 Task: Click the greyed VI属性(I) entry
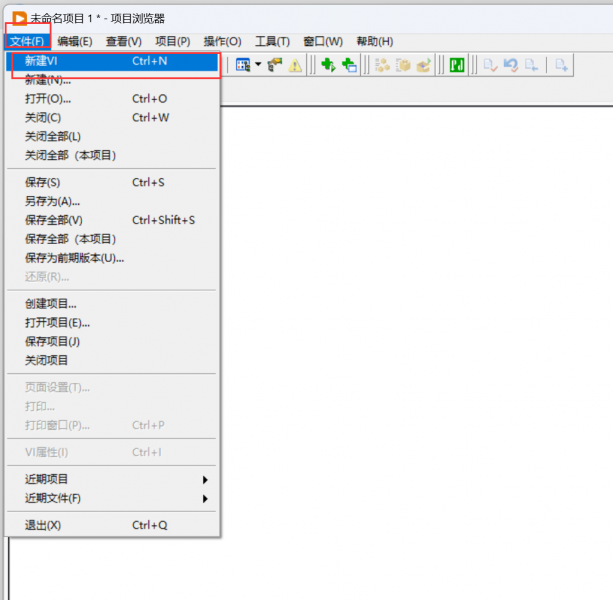coord(112,453)
